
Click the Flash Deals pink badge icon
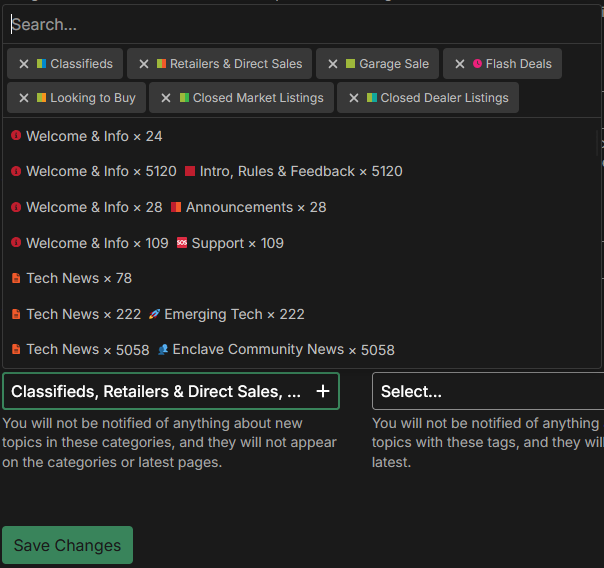coord(477,64)
